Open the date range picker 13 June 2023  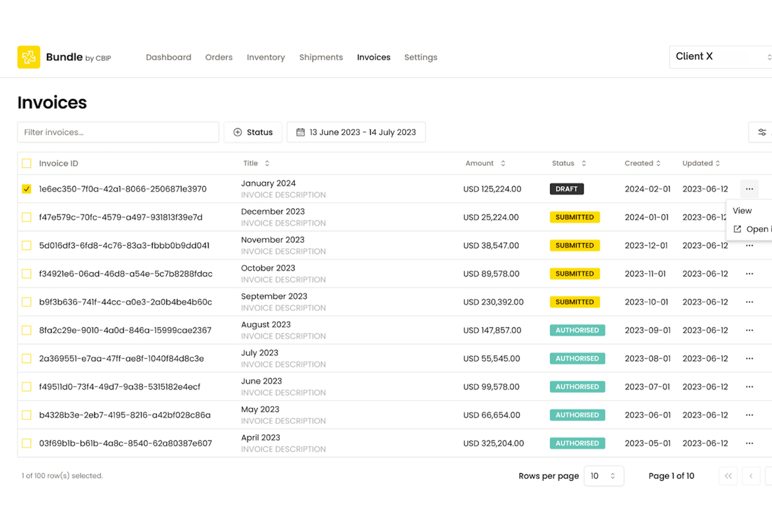(x=356, y=132)
